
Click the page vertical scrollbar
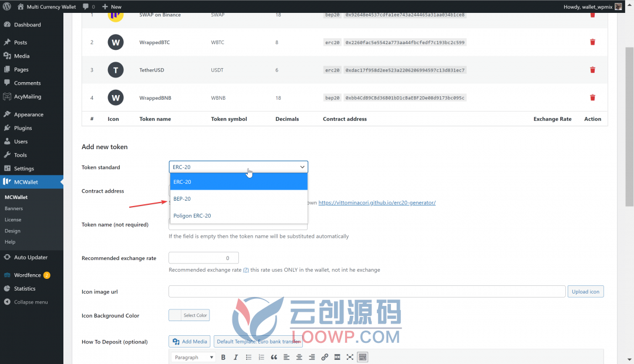click(x=629, y=127)
